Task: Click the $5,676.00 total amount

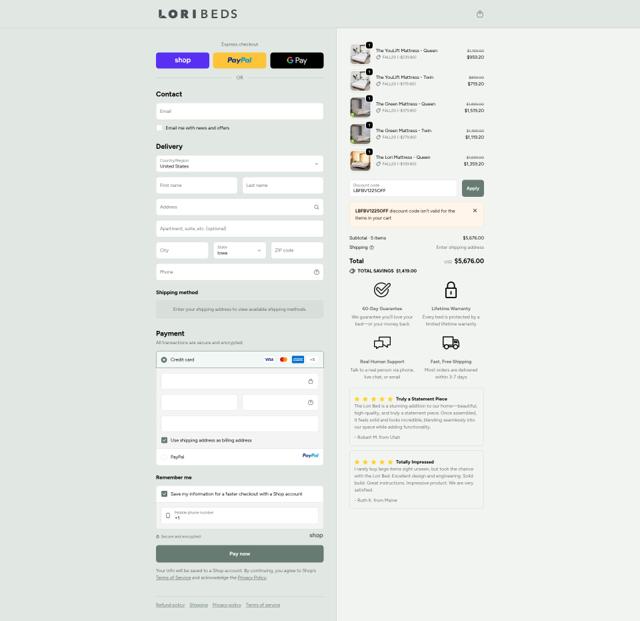Action: point(469,261)
